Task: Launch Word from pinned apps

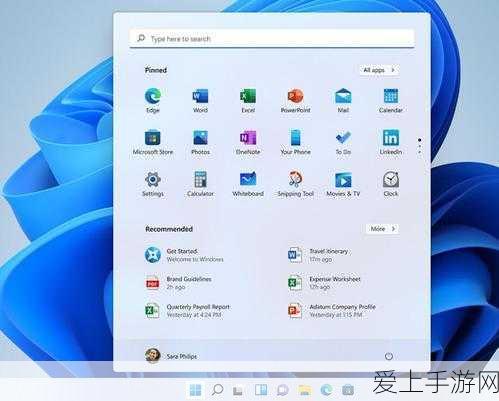Action: (200, 100)
